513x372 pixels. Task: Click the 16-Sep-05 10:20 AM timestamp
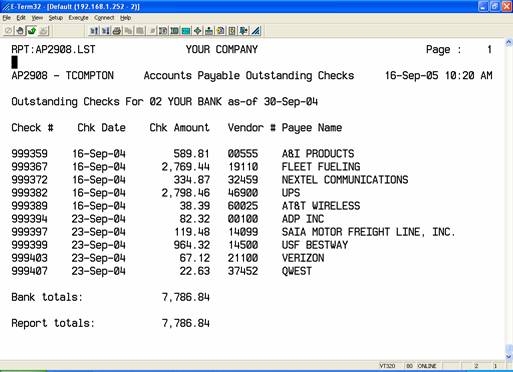point(439,76)
